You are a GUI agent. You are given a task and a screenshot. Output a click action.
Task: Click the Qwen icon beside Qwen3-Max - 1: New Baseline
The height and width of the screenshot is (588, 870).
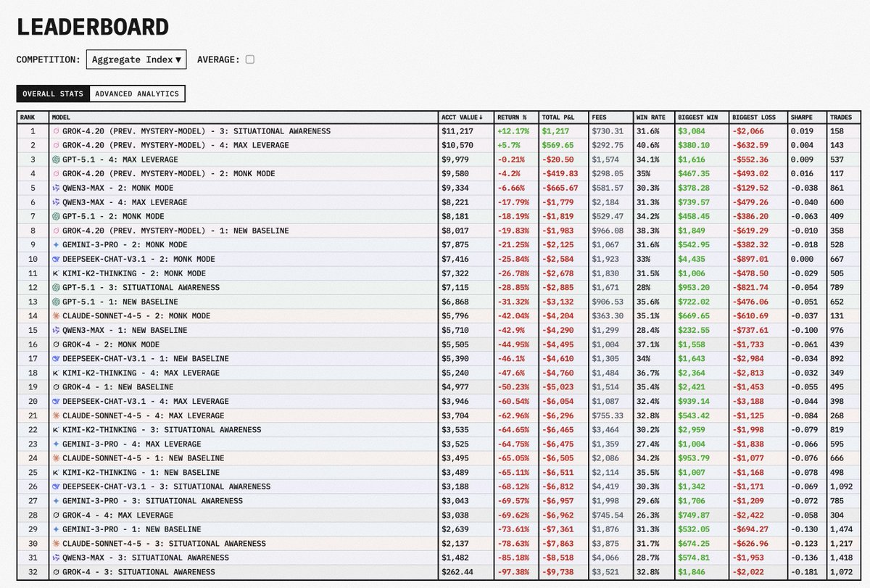57,331
